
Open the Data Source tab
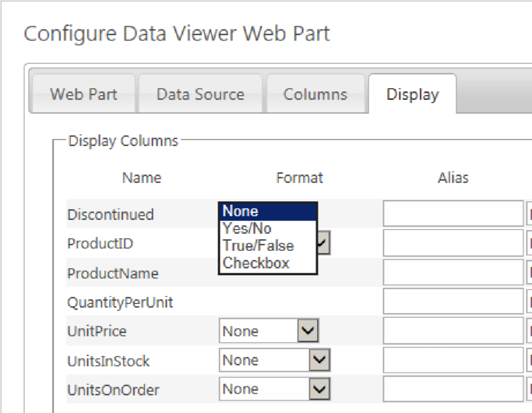201,95
